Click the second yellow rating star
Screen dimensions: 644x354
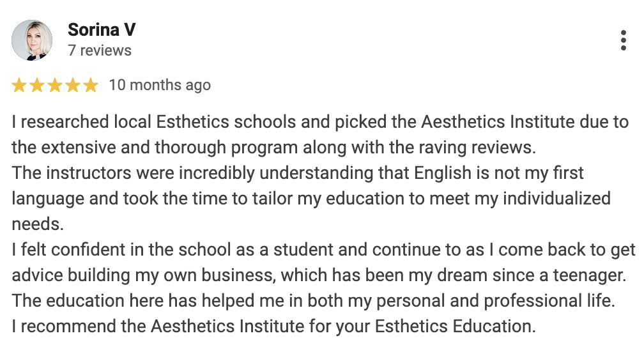coord(37,86)
